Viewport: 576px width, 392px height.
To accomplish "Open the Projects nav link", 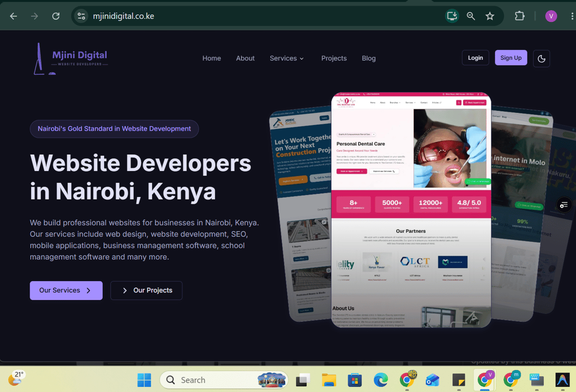I will [x=334, y=58].
